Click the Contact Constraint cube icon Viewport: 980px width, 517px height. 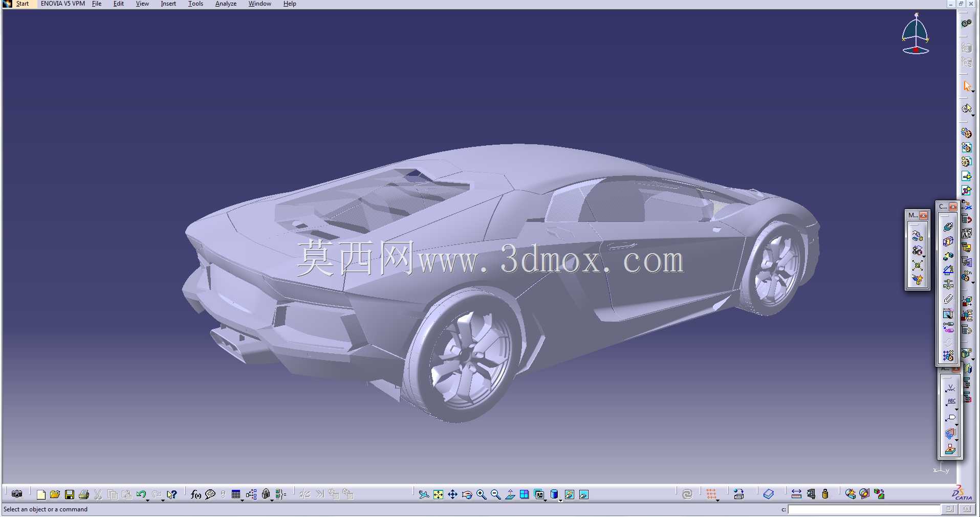948,241
